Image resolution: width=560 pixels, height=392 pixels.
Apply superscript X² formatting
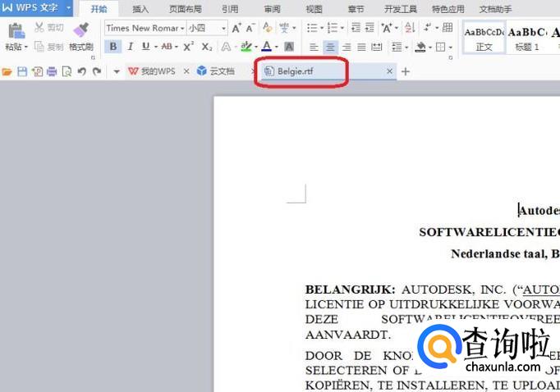(188, 47)
